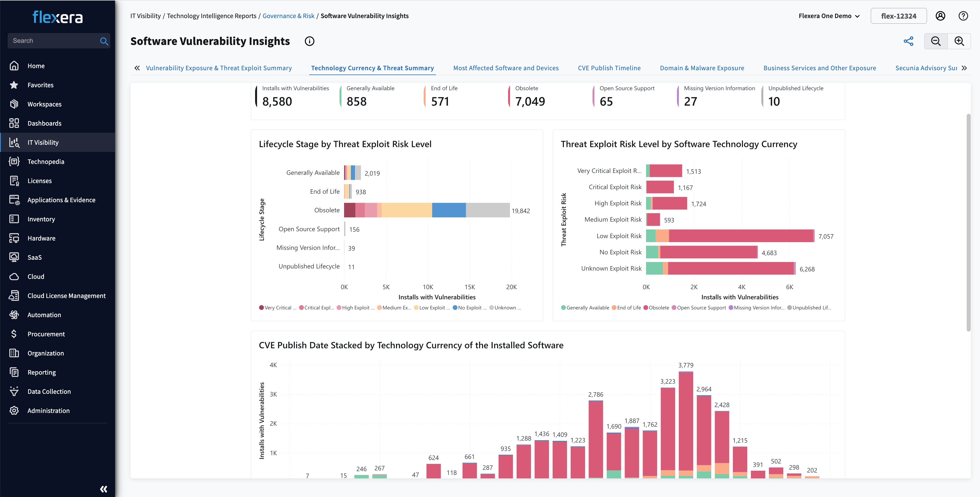Toggle No Exploit legend swatch
980x497 pixels.
pyautogui.click(x=455, y=308)
